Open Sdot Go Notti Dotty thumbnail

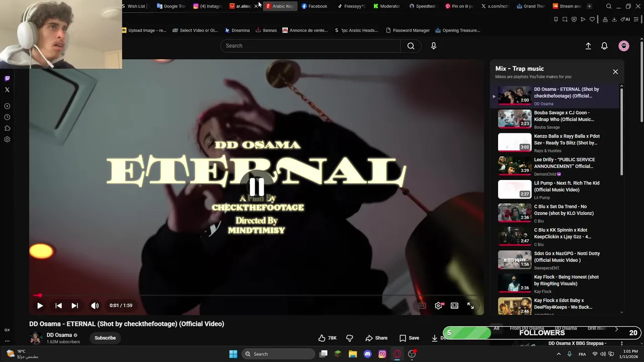point(514,260)
